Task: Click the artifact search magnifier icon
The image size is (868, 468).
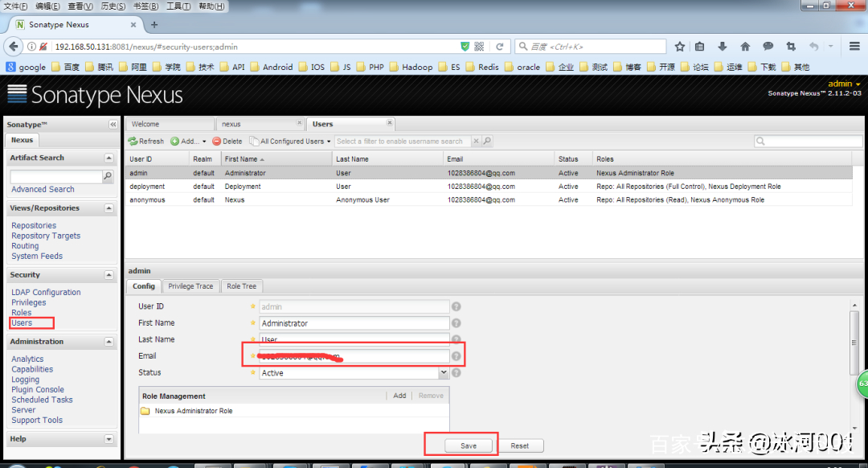Action: coord(108,176)
